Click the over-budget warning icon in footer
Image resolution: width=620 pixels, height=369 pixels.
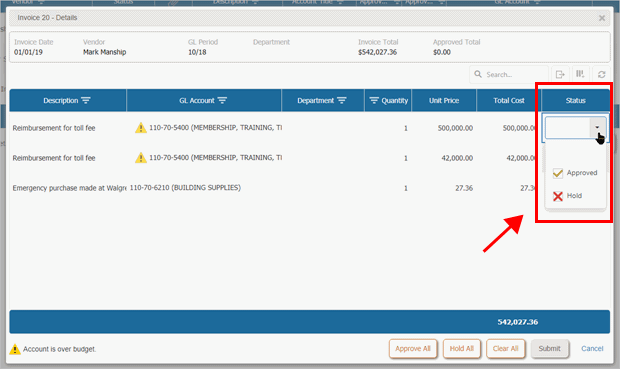[x=15, y=349]
